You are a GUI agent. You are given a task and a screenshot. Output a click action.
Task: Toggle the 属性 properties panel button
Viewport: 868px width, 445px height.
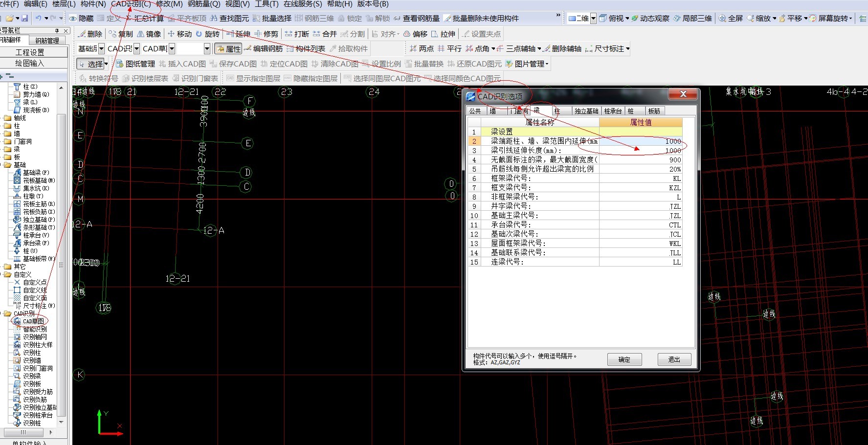(x=228, y=49)
